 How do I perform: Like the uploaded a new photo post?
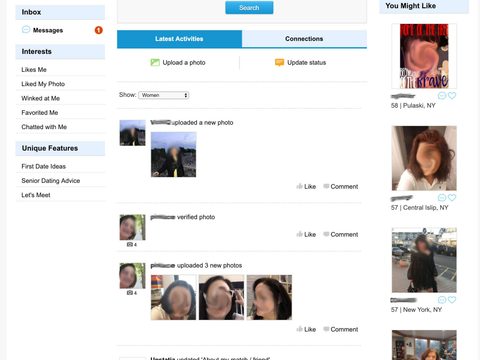[x=310, y=187]
